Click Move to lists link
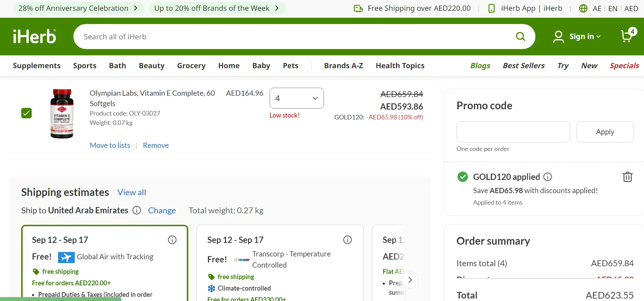The height and width of the screenshot is (301, 644). (110, 145)
